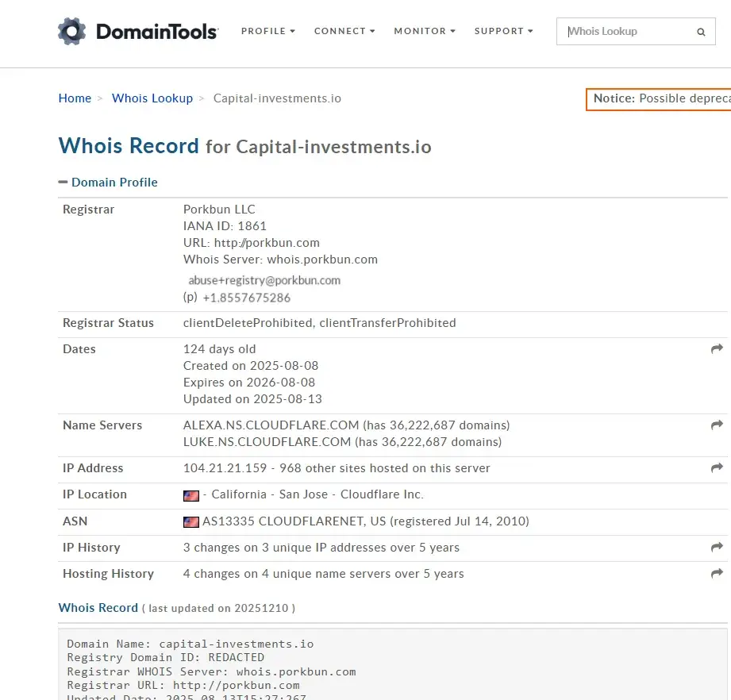Click the share arrow in IP Address row

pos(717,467)
